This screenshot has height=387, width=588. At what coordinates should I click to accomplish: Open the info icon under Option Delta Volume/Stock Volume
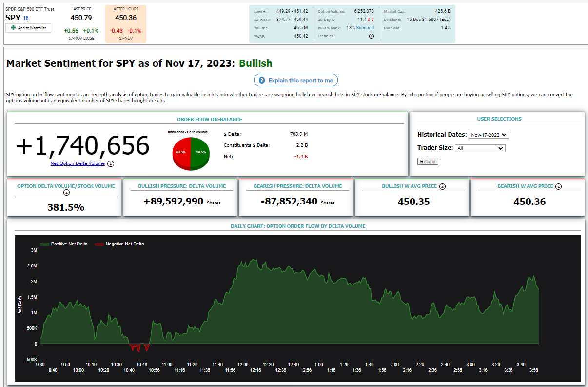(66, 192)
